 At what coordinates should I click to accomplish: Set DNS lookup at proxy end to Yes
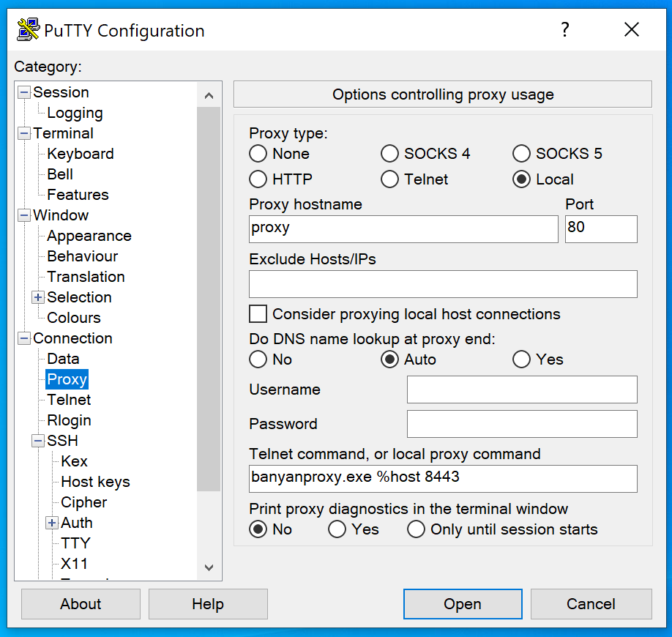[x=537, y=360]
